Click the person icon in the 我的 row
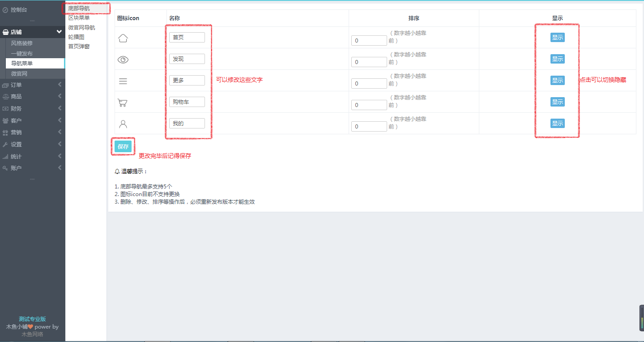 [123, 124]
